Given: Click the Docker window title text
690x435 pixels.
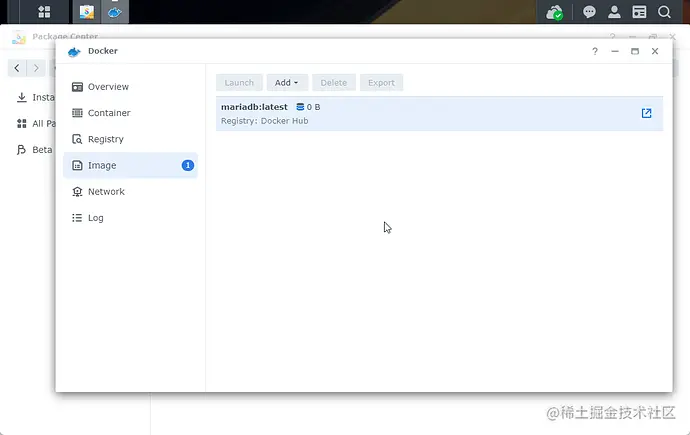Looking at the screenshot, I should click(103, 51).
